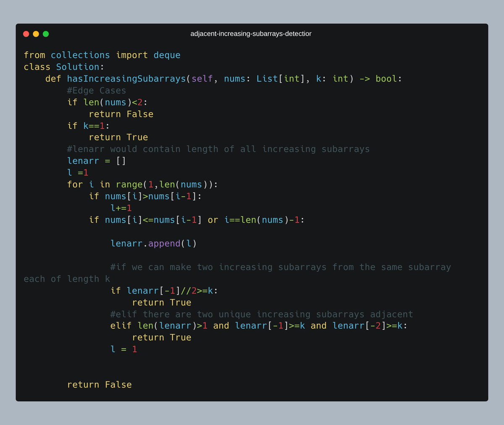Click the wrapped 'each of length k' comment

(67, 279)
